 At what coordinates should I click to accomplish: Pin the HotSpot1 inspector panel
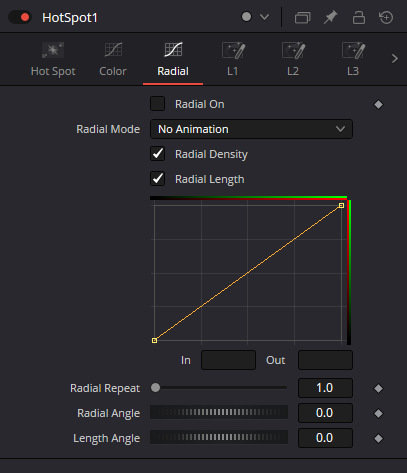coord(330,17)
